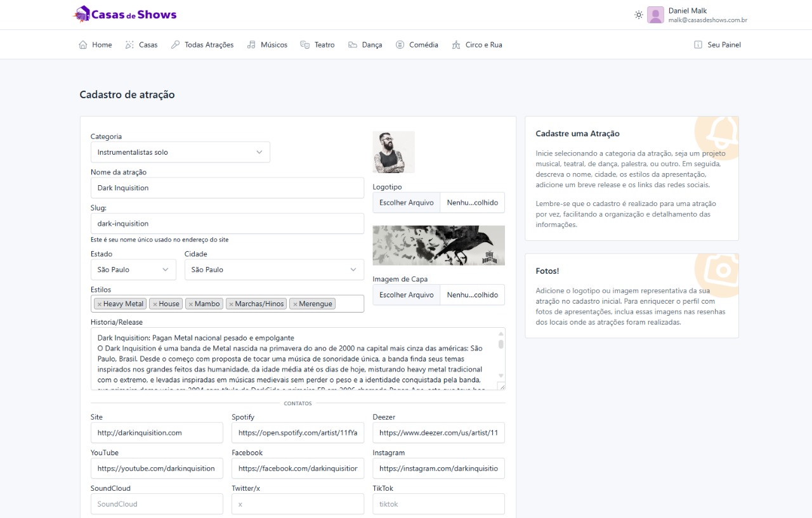Click the Teatro masks icon

point(305,44)
